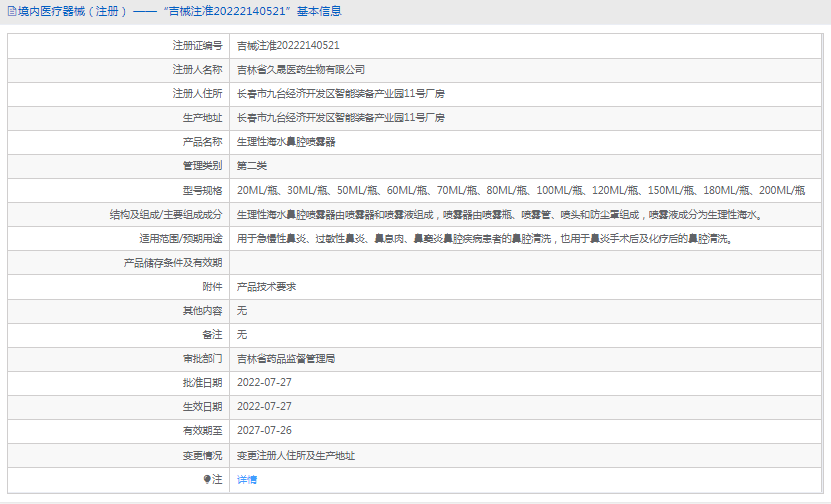Click the 生产地址 address value
The image size is (831, 504).
(x=341, y=118)
